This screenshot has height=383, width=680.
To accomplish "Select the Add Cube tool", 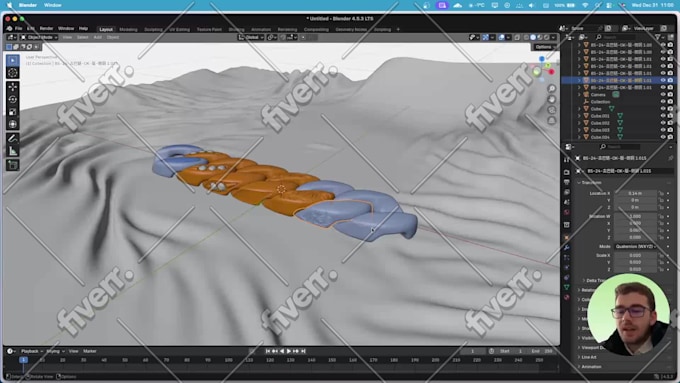I will pos(13,165).
